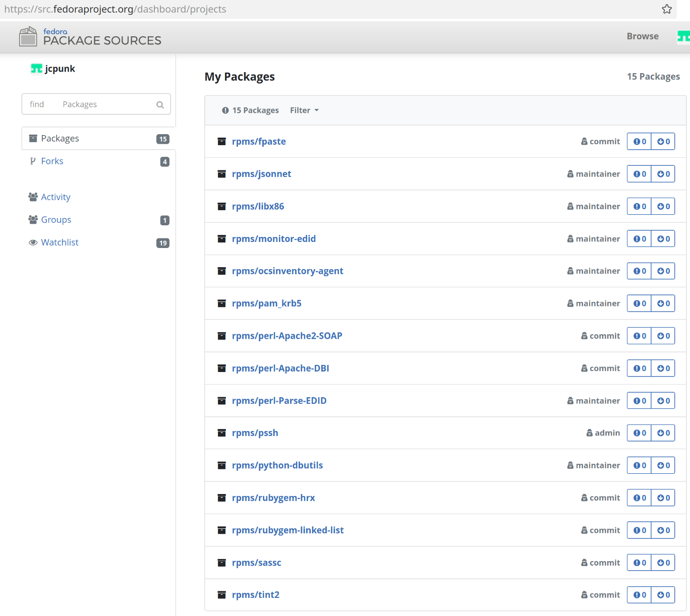Screen dimensions: 690x616
Task: Open the rpms/rubygem-hrx package link
Action: click(x=273, y=498)
